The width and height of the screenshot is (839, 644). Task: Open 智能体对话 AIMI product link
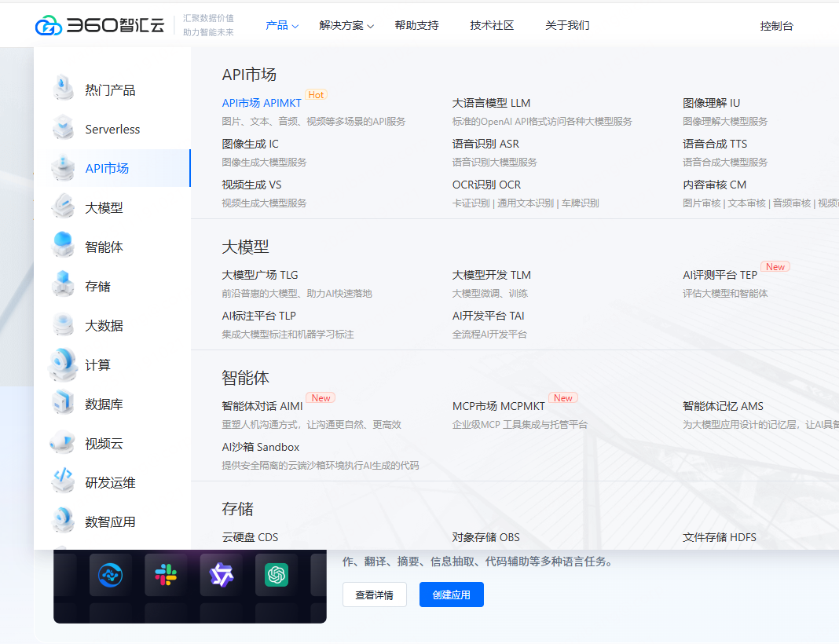pos(262,406)
